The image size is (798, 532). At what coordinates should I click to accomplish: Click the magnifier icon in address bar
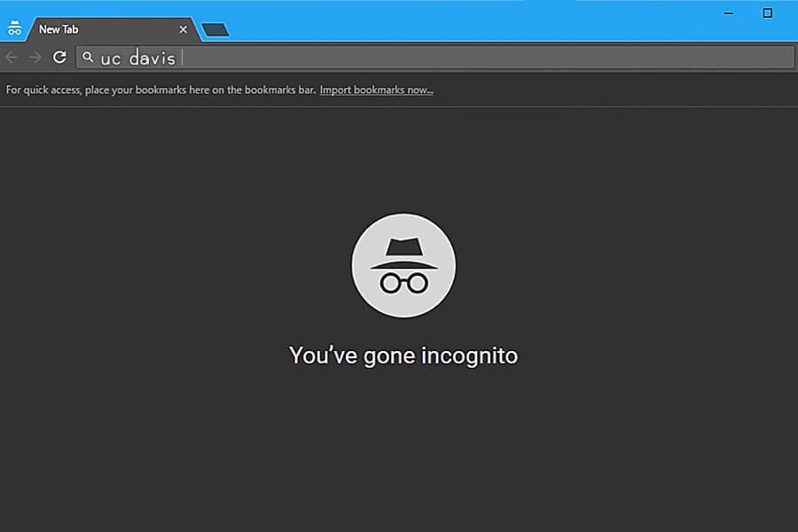(x=88, y=58)
